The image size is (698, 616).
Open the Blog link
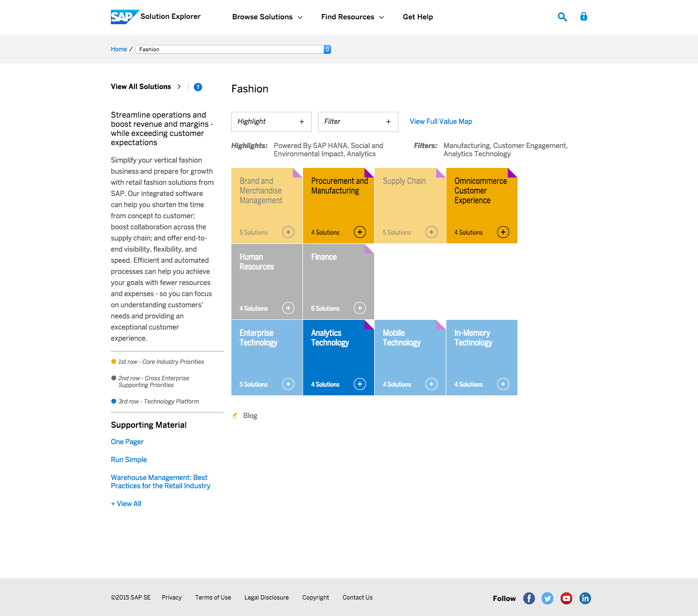250,416
